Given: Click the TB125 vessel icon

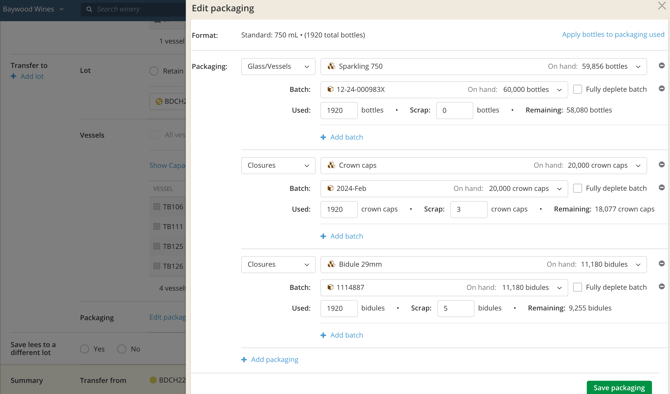Looking at the screenshot, I should [x=156, y=246].
